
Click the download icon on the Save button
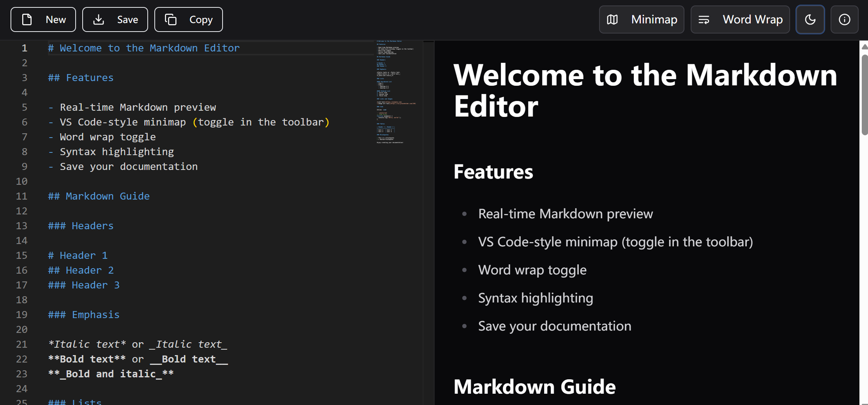click(x=99, y=19)
